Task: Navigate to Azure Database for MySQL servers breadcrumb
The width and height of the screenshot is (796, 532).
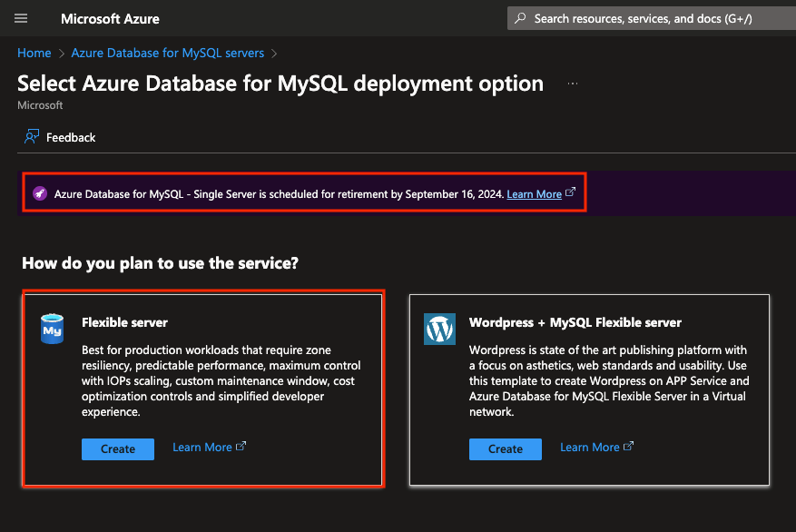Action: [168, 53]
